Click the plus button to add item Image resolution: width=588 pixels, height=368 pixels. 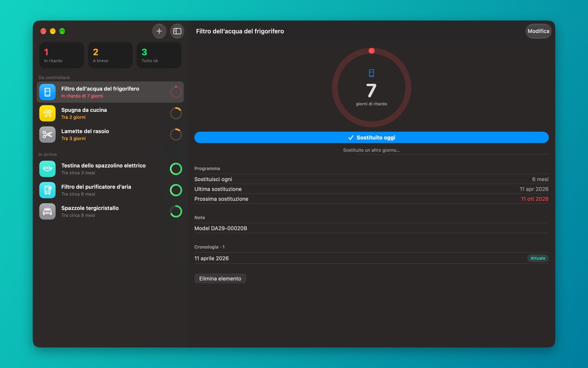coord(159,31)
